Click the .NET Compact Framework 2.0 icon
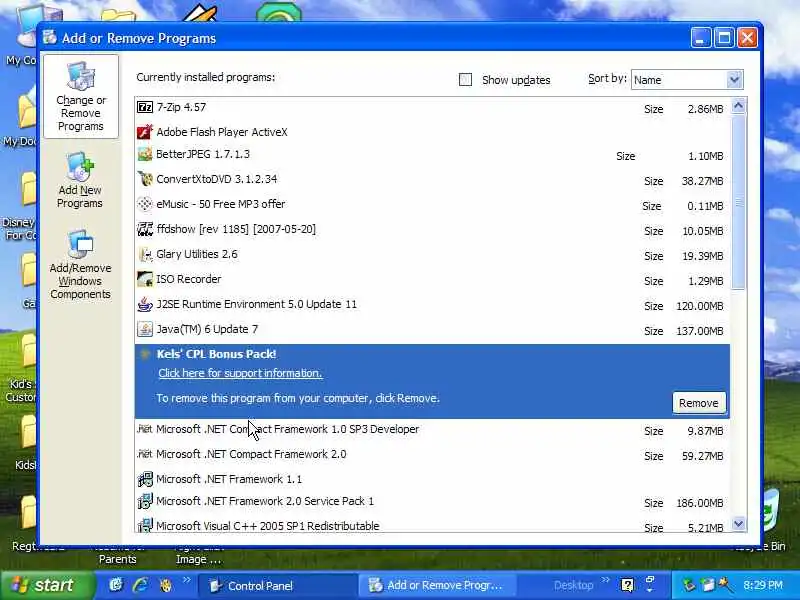The height and width of the screenshot is (600, 800). [145, 454]
